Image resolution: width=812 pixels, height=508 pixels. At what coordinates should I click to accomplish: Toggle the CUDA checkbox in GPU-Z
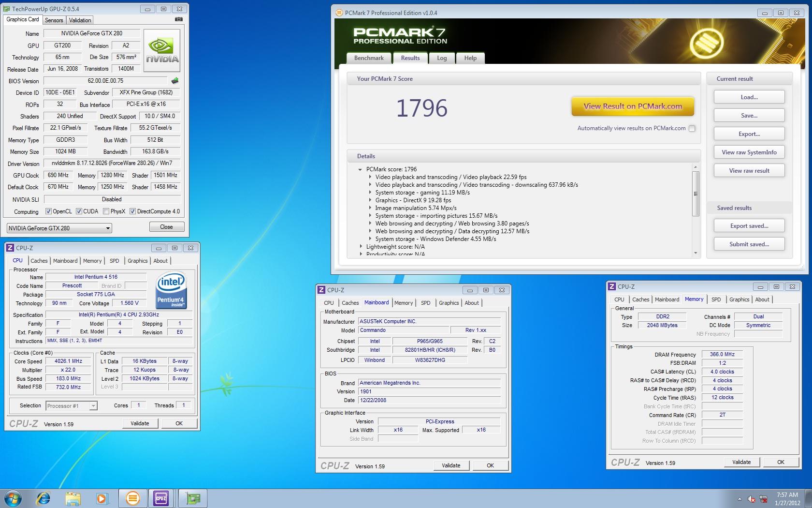[79, 211]
